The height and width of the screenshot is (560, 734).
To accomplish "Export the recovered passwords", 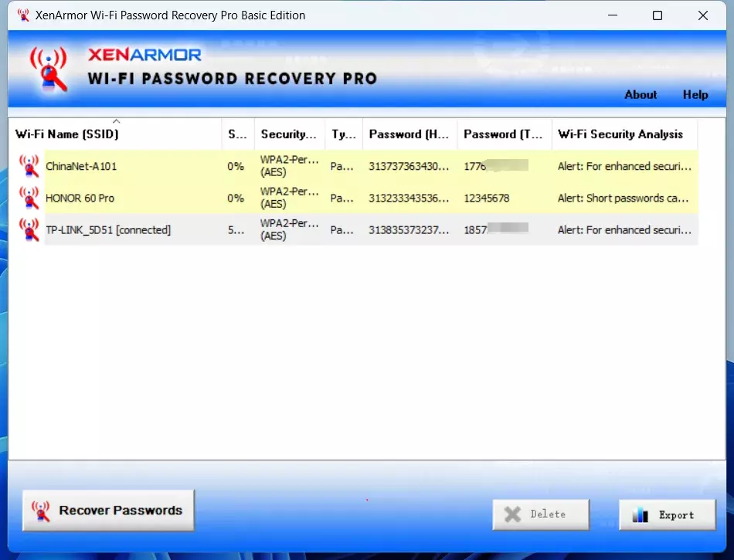I will [x=667, y=514].
